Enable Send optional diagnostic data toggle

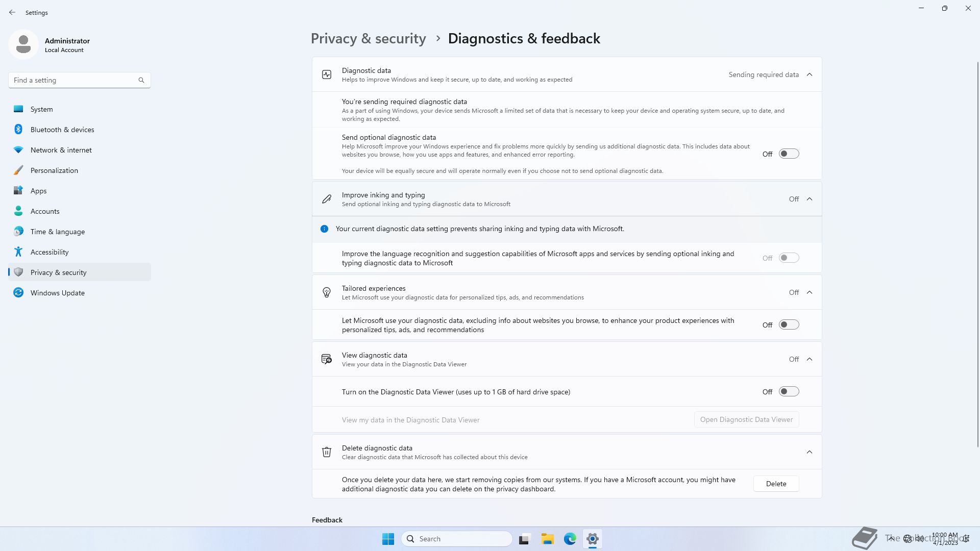click(789, 154)
